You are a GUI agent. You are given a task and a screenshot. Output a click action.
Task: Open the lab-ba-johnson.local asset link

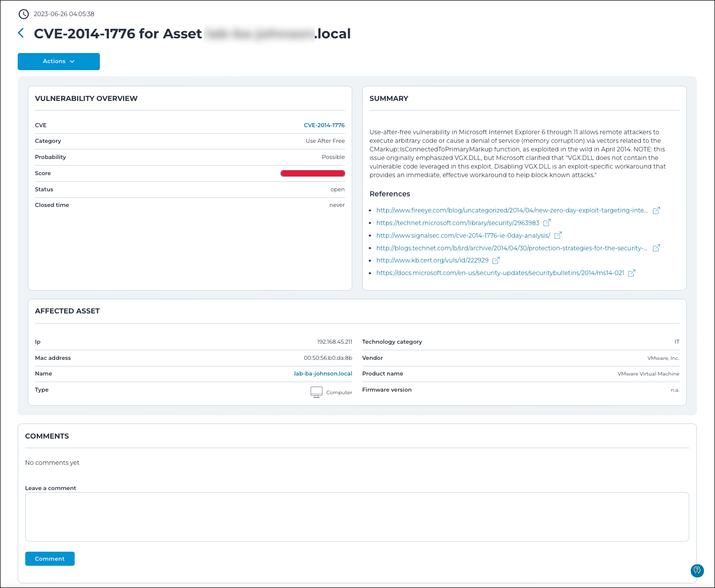click(323, 373)
